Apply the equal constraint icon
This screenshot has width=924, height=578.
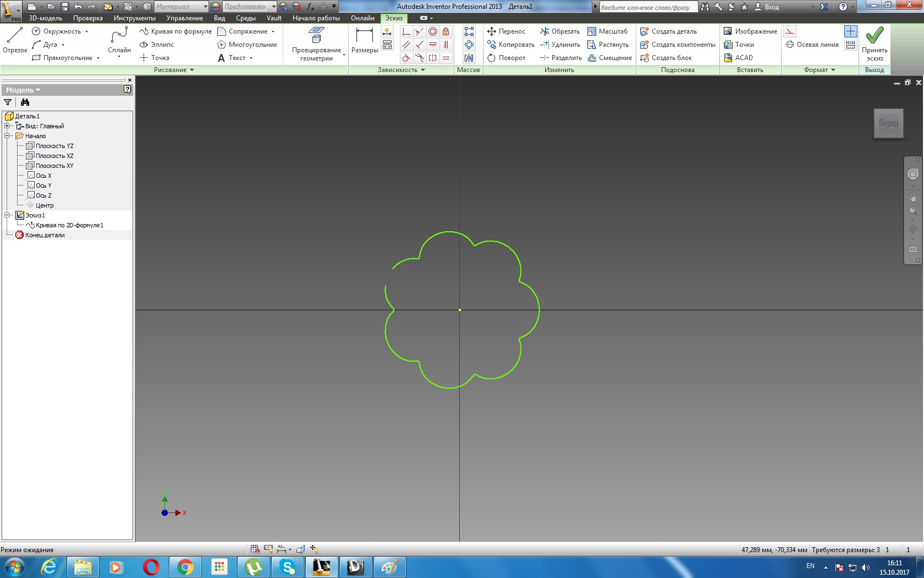(446, 58)
